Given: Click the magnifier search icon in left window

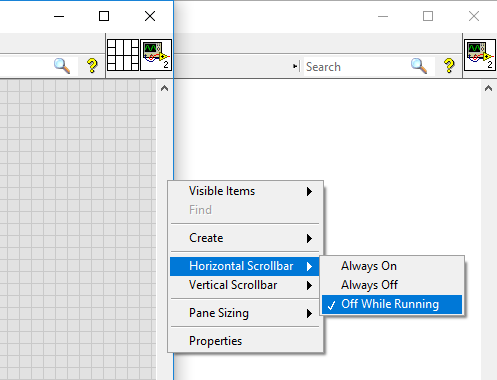Looking at the screenshot, I should click(62, 66).
